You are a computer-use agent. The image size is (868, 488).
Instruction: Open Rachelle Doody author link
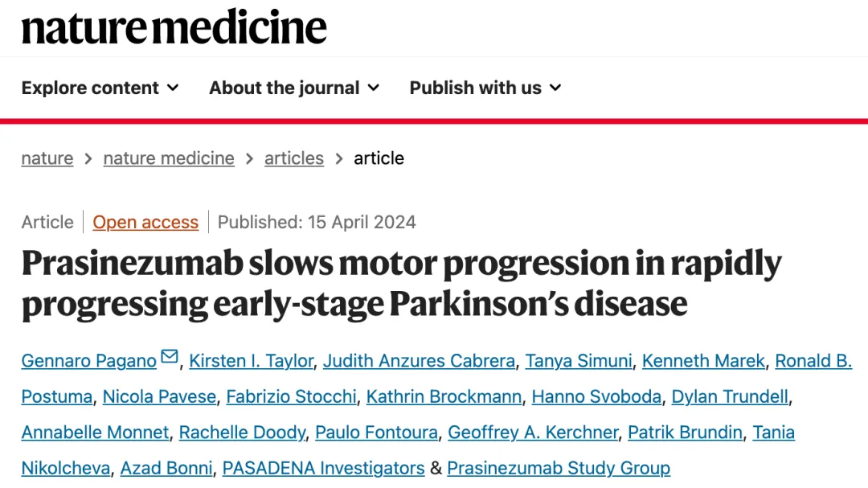coord(242,432)
